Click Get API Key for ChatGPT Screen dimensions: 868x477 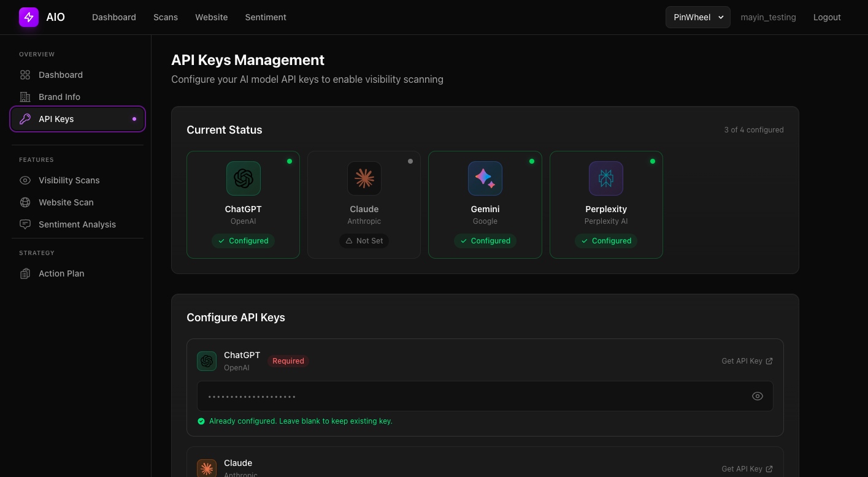747,361
